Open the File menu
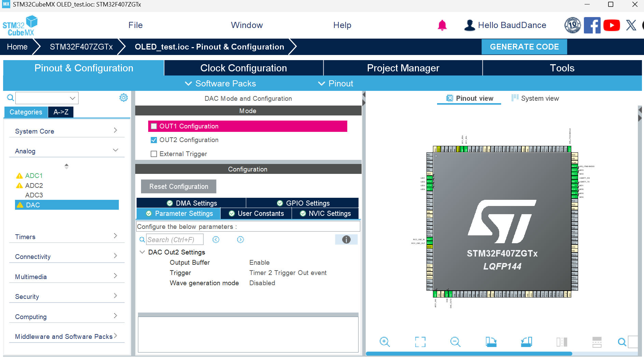Image resolution: width=644 pixels, height=359 pixels. click(x=136, y=25)
